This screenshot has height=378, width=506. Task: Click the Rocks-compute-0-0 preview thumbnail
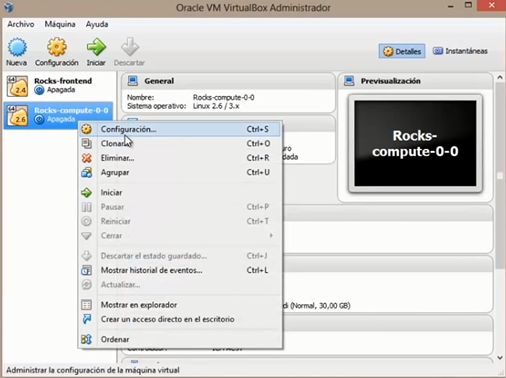pos(415,143)
